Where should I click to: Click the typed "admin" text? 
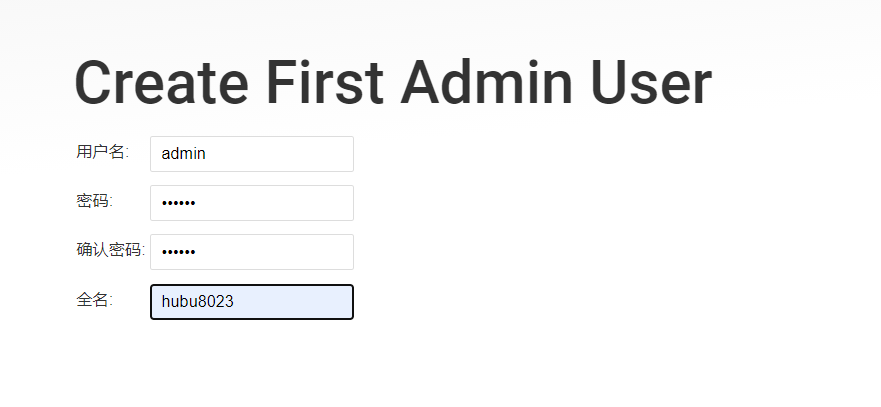click(183, 154)
